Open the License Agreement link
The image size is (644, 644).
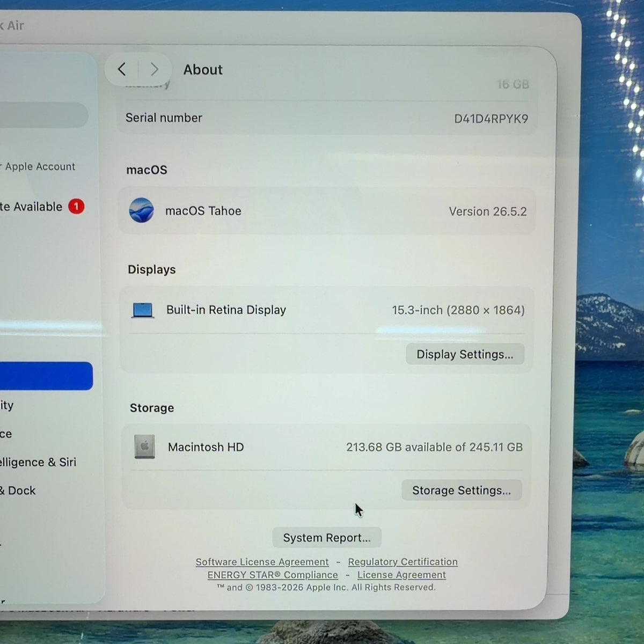[401, 575]
